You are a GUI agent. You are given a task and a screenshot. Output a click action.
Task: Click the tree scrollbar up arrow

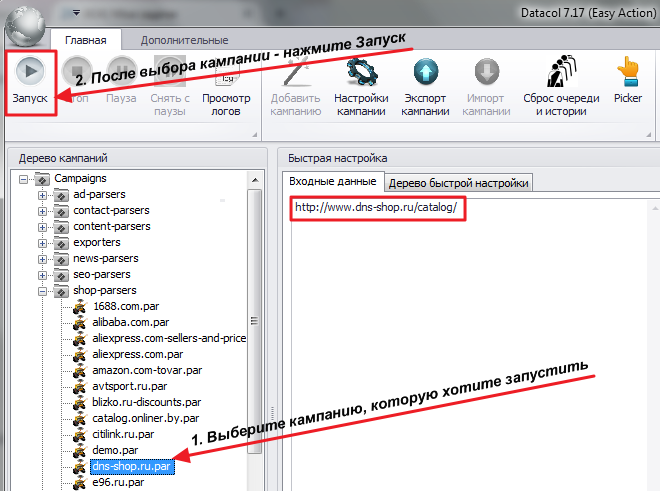click(x=255, y=180)
